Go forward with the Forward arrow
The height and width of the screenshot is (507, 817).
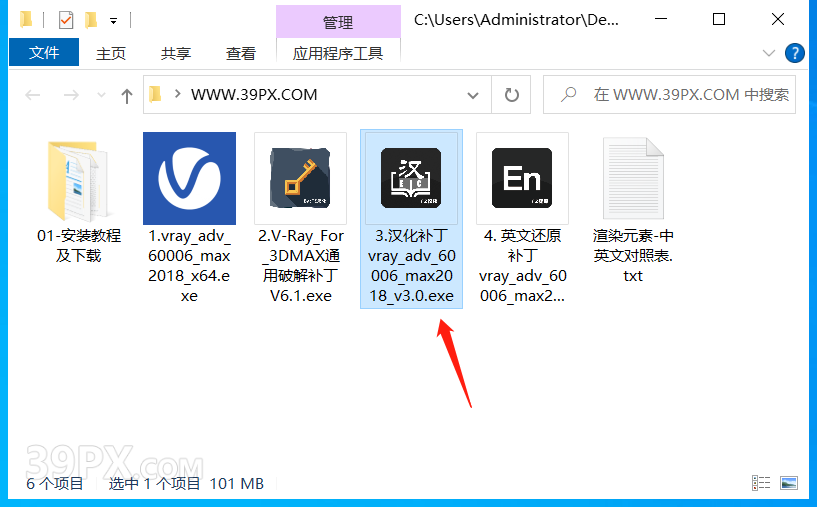tap(71, 95)
